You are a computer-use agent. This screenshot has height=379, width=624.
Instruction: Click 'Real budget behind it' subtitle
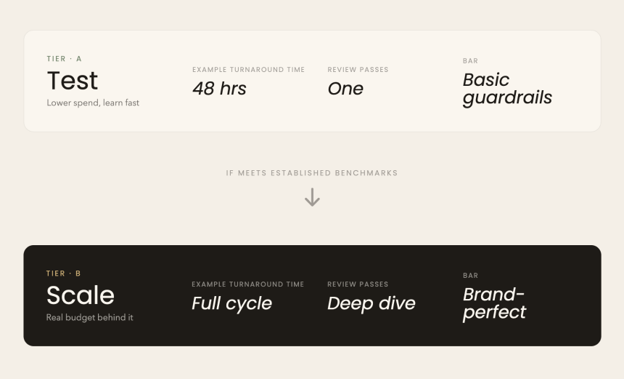[x=90, y=317]
